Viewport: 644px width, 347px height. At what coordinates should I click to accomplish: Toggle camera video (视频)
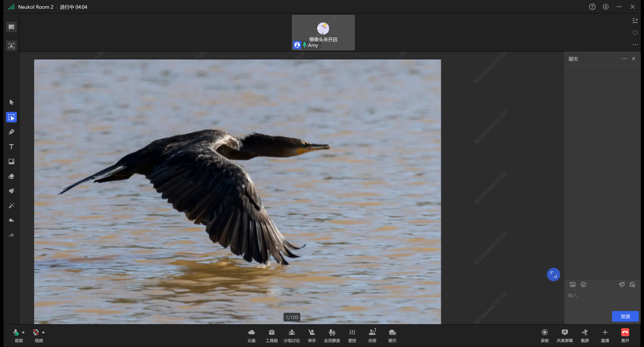[36, 335]
